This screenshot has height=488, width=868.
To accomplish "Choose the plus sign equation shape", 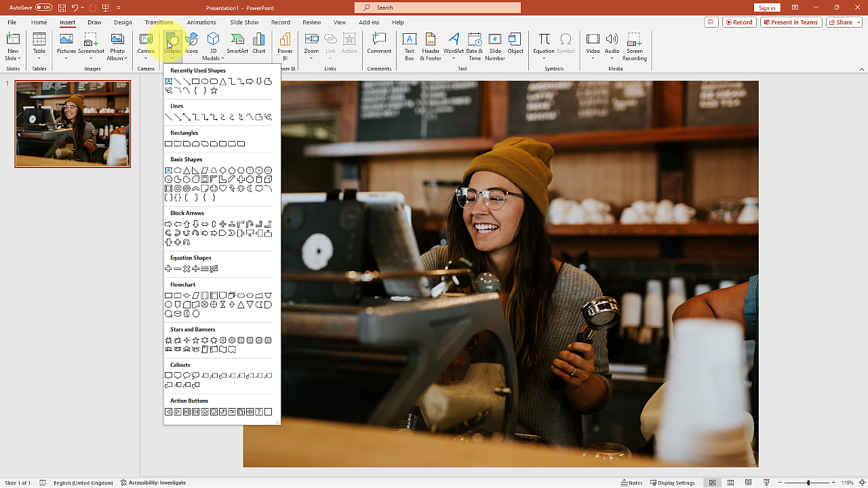I will tap(168, 269).
